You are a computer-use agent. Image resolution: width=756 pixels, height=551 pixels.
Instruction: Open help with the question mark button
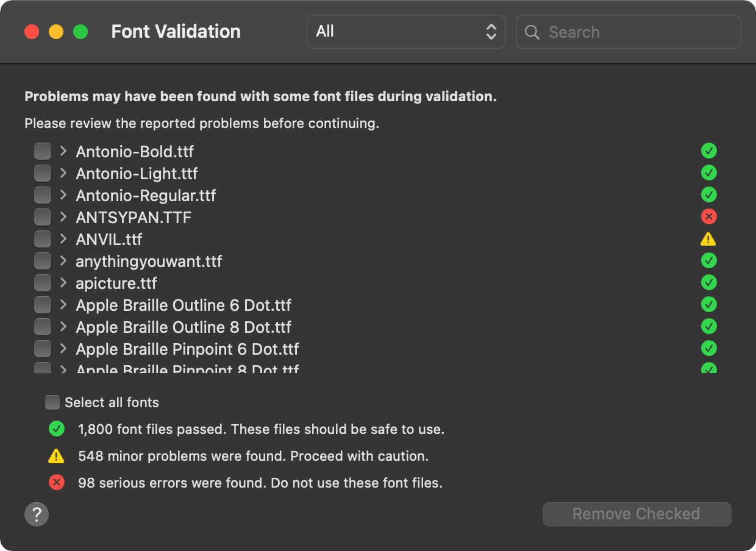[37, 514]
